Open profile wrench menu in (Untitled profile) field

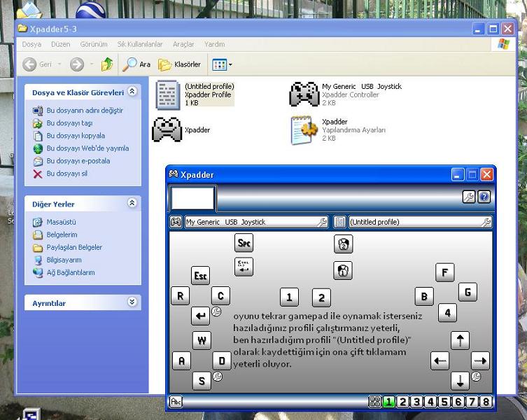point(486,222)
